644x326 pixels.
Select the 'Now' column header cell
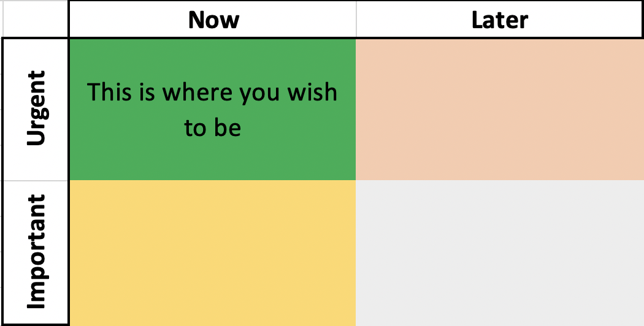click(213, 20)
